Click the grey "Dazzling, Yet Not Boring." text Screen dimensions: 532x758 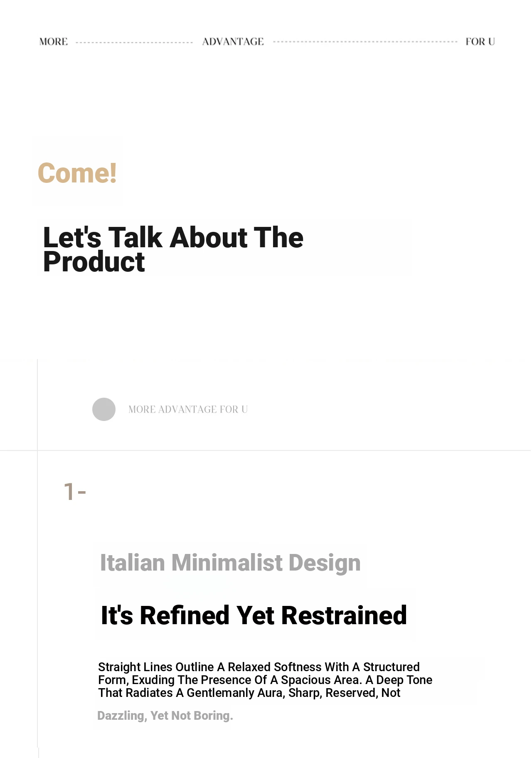[x=165, y=716]
